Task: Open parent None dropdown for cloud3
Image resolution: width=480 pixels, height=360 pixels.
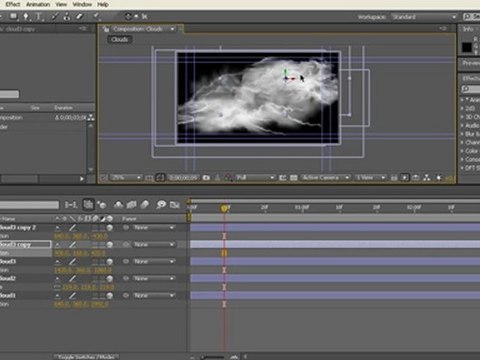Action: click(x=154, y=262)
